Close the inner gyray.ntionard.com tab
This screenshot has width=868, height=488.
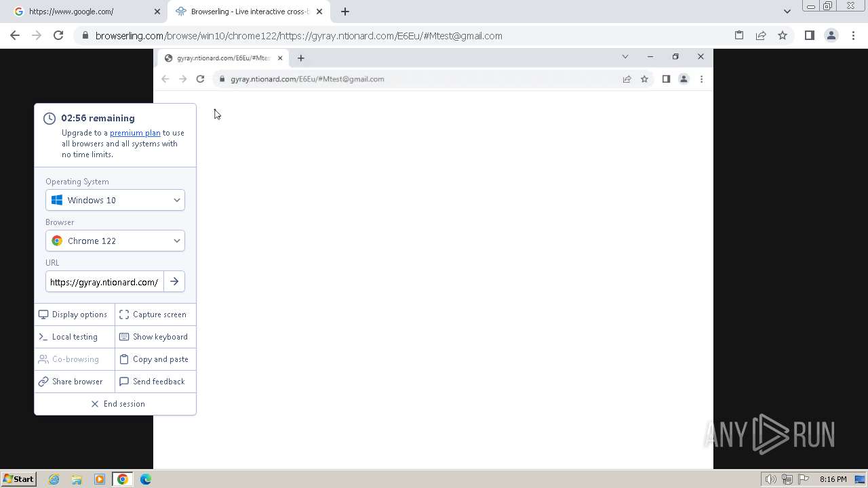pos(280,58)
